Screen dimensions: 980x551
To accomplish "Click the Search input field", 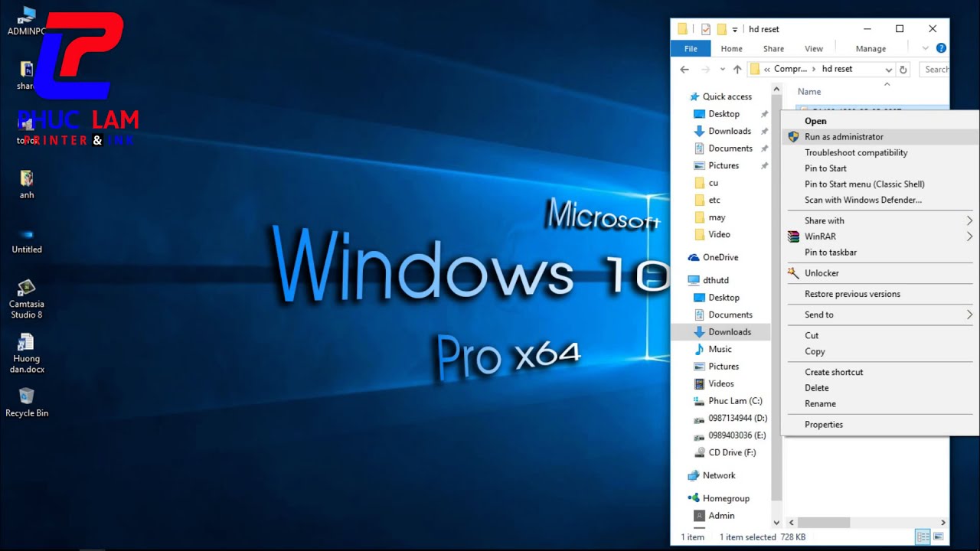I will click(x=934, y=69).
